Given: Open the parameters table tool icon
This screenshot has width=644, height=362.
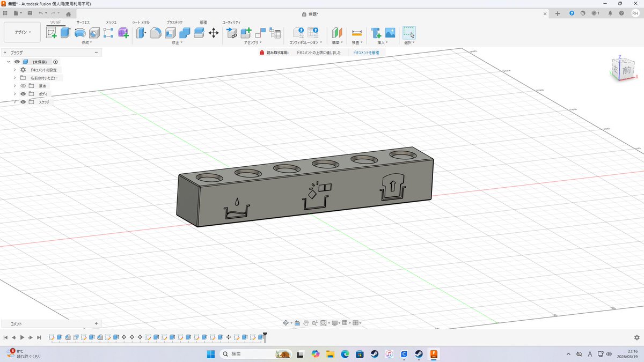Looking at the screenshot, I should [275, 33].
